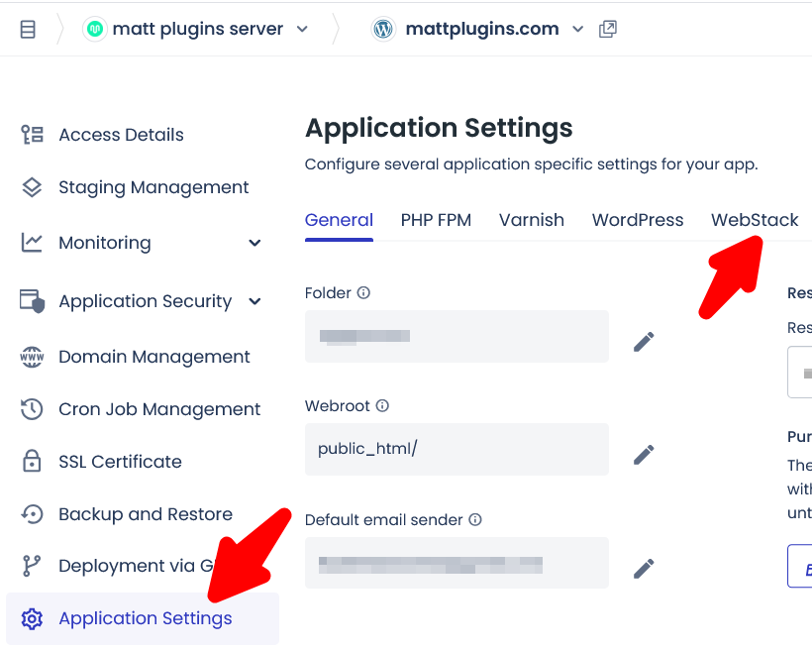Navigate to Cron Job Management
This screenshot has height=651, width=812.
point(159,409)
